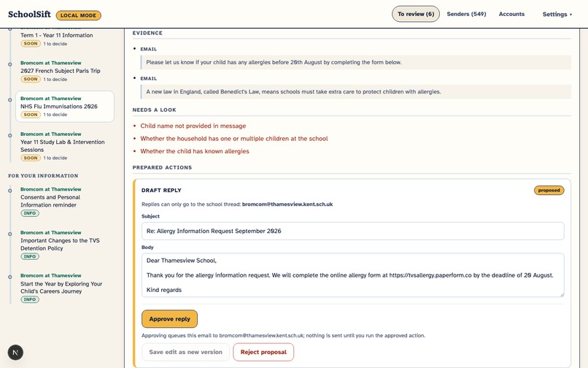Click the SOON badge under Paris Trip
The image size is (588, 368).
[31, 80]
